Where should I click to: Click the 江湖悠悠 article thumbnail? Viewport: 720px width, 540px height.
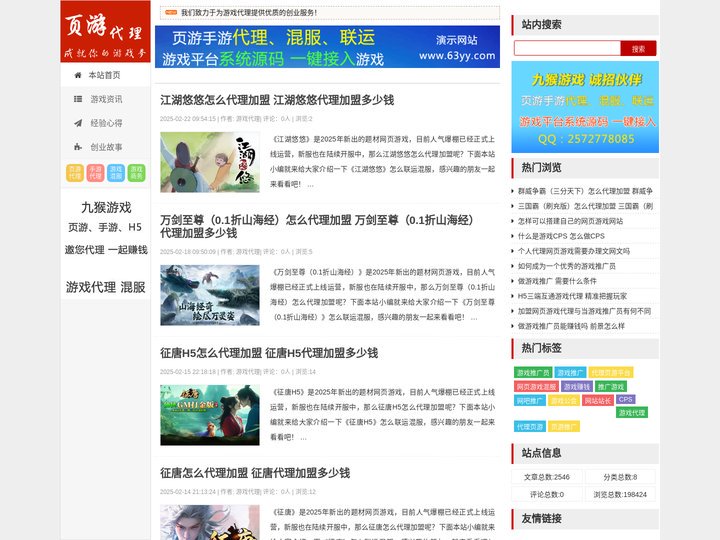click(x=210, y=162)
